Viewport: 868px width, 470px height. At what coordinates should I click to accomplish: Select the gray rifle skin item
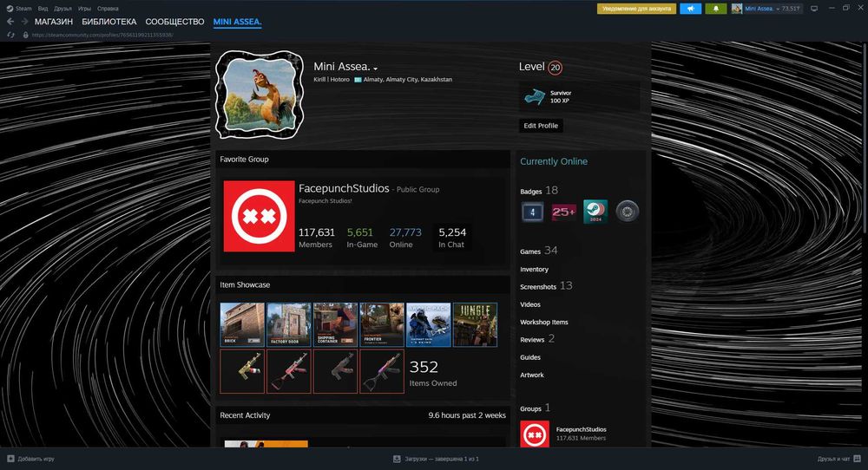coord(335,371)
